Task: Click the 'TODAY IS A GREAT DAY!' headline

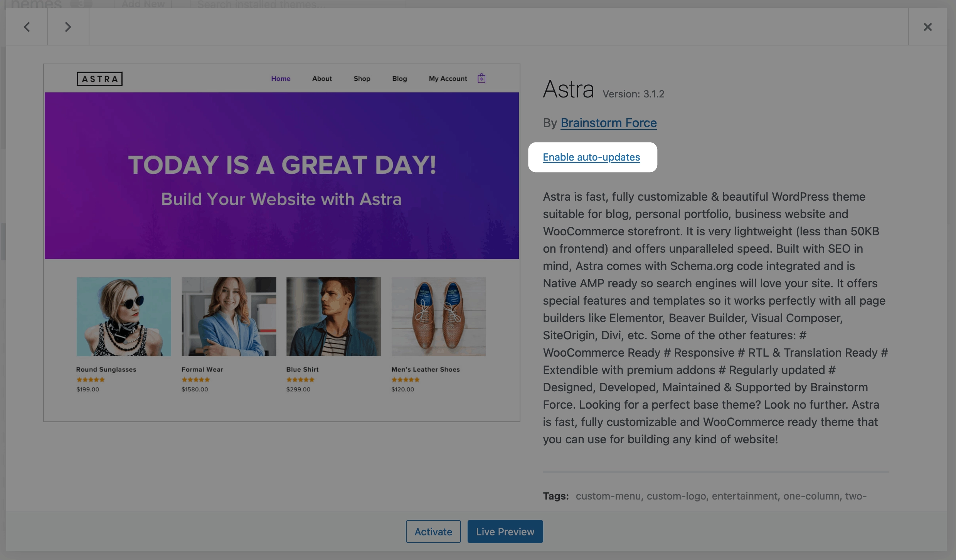Action: [x=282, y=165]
